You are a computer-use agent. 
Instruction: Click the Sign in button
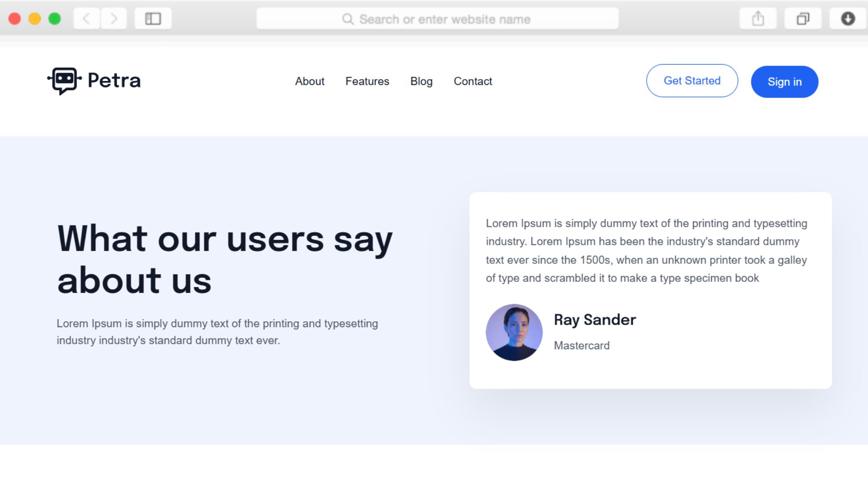click(784, 82)
